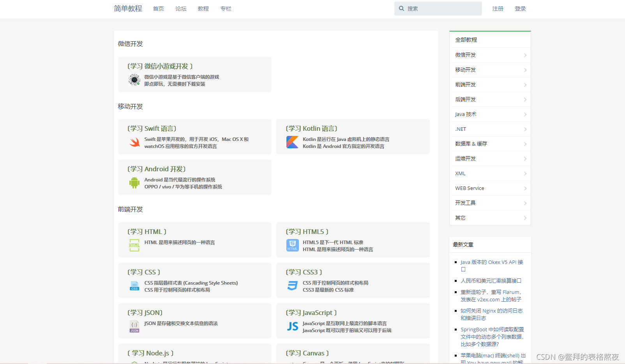Expand the 开发工具 sidebar chevron
The height and width of the screenshot is (364, 625).
[525, 203]
